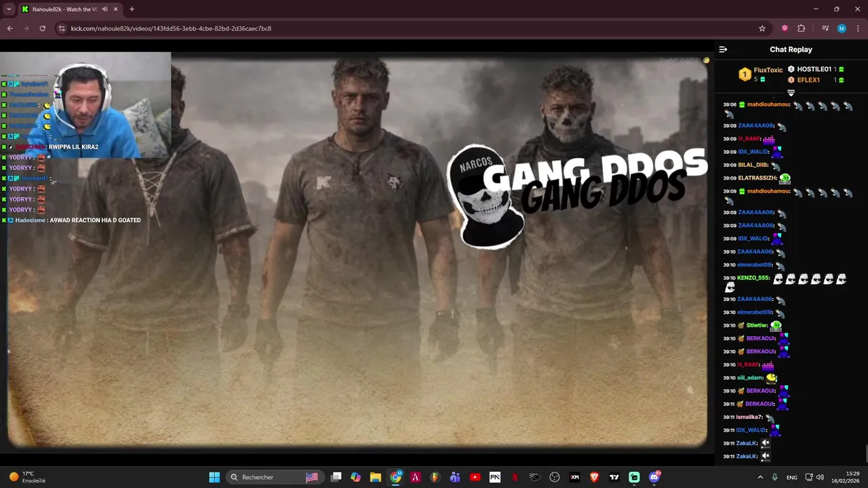The image size is (868, 488).
Task: Click username BILAL_DIIB in chat
Action: 753,165
